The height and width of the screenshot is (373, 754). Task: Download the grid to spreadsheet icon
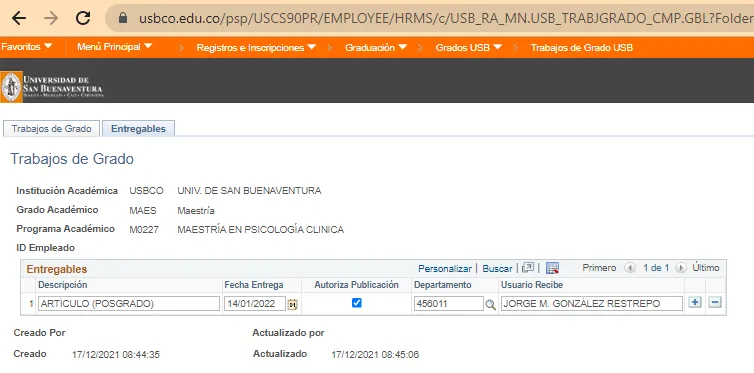coord(553,268)
